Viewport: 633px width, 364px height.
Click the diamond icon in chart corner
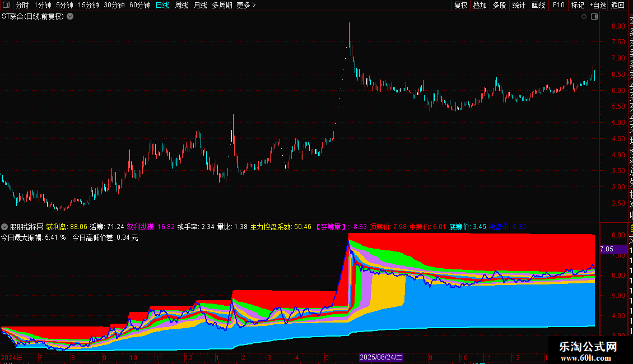[x=584, y=17]
